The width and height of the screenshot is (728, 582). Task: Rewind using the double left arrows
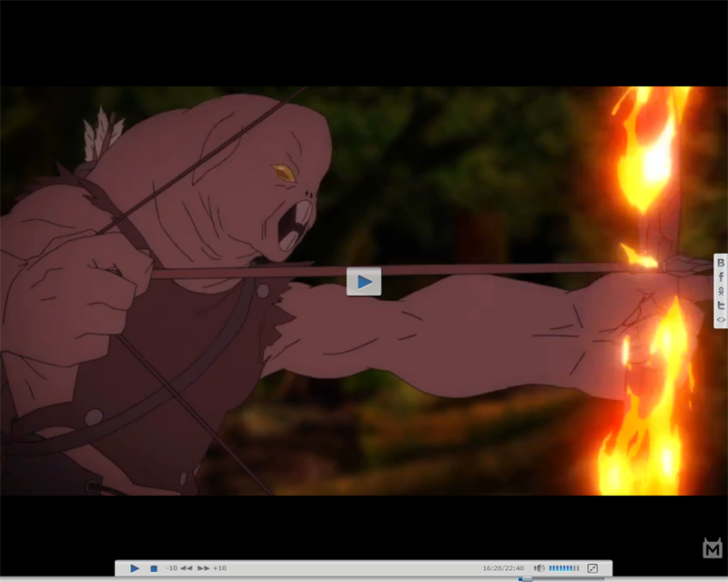[186, 568]
